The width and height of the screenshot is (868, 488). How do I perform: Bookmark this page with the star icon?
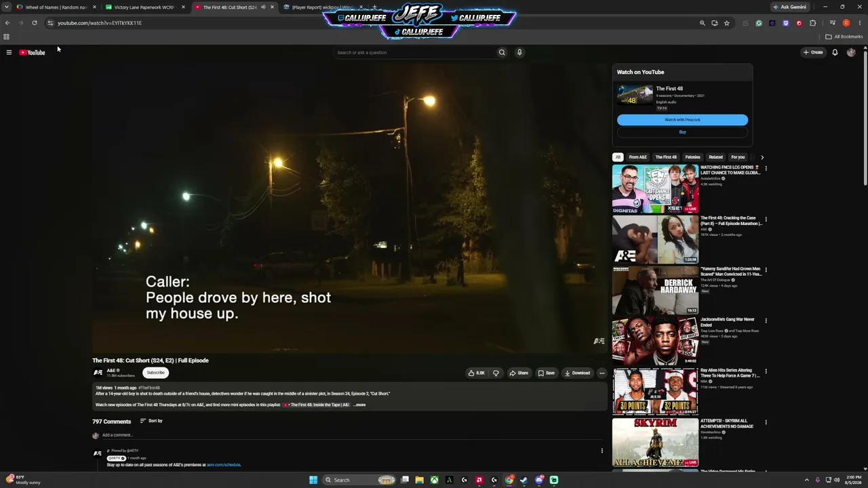tap(726, 23)
